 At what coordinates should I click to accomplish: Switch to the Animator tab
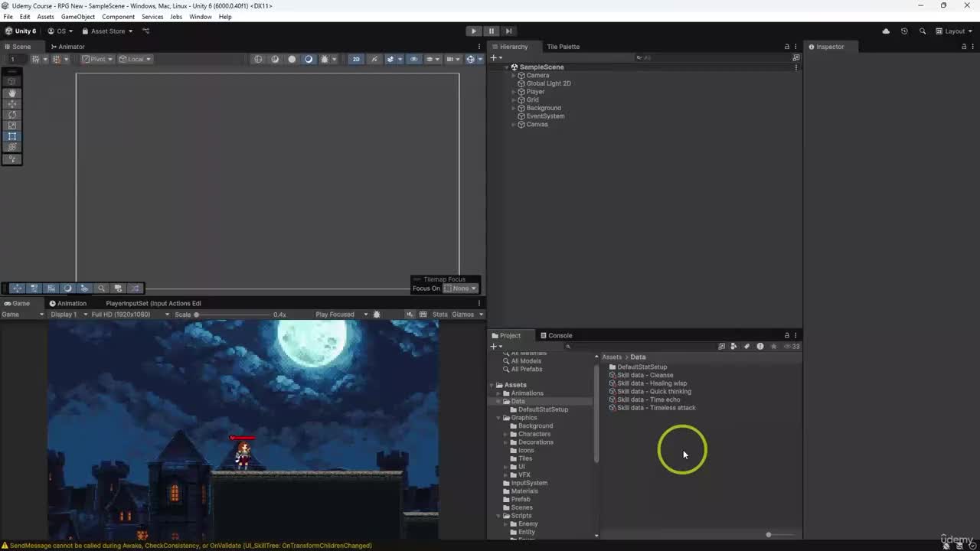click(67, 47)
